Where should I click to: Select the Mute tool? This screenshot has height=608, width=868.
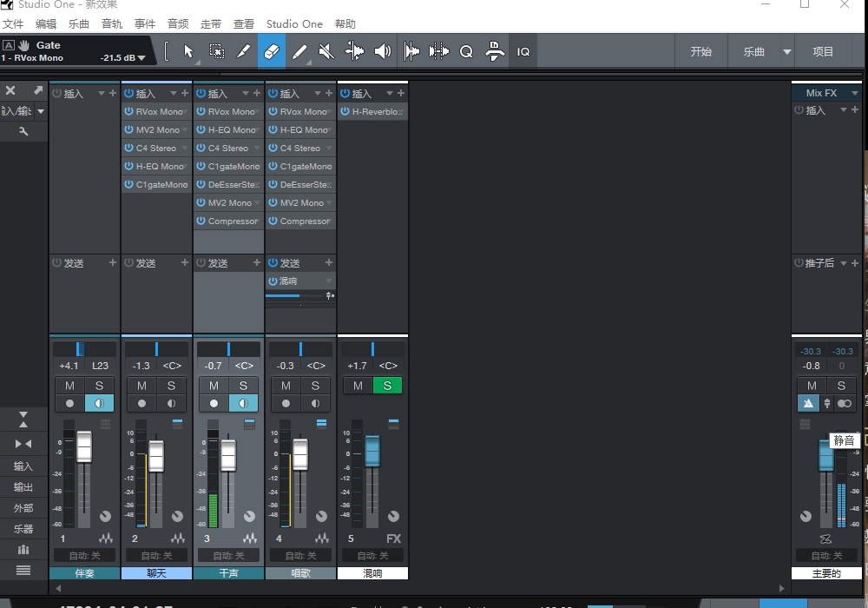tap(326, 51)
